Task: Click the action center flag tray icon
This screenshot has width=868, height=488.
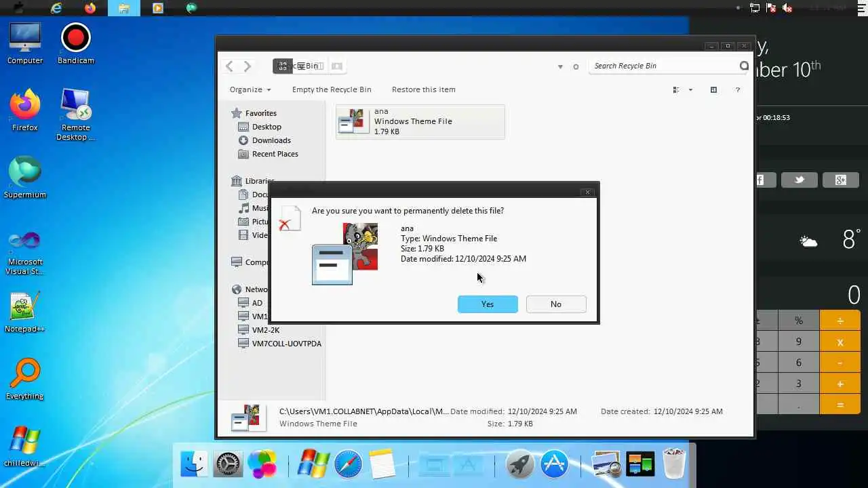Action: pyautogui.click(x=771, y=8)
